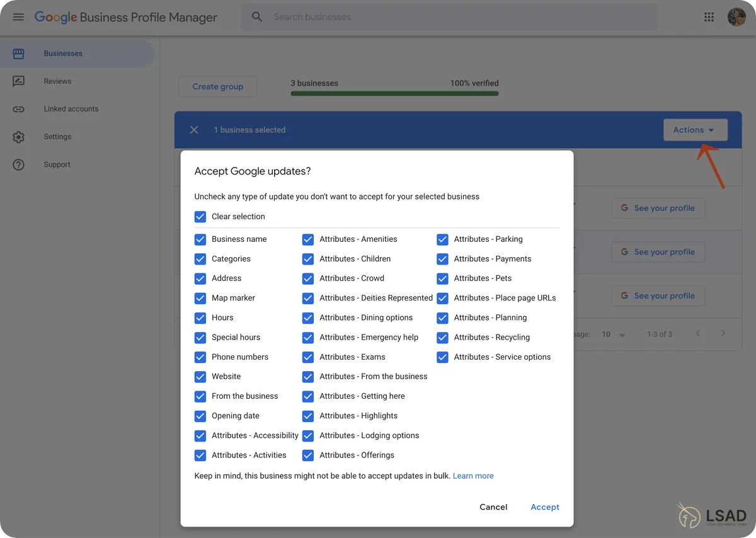The height and width of the screenshot is (538, 756).
Task: Uncheck Attributes - Accessibility checkbox
Action: (x=200, y=436)
